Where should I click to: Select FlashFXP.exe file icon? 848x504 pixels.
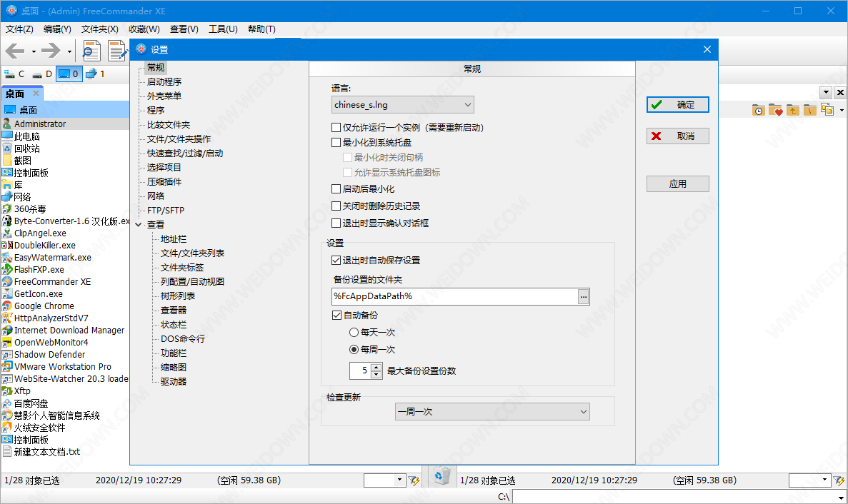[x=7, y=270]
